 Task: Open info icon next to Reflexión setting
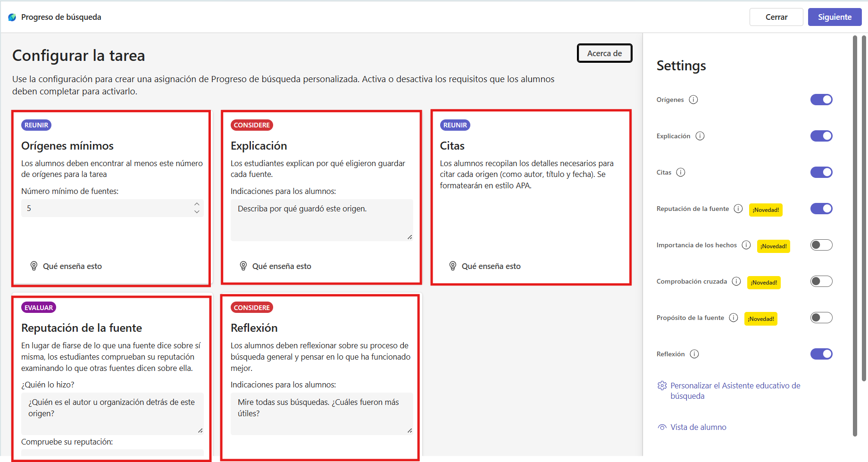694,354
